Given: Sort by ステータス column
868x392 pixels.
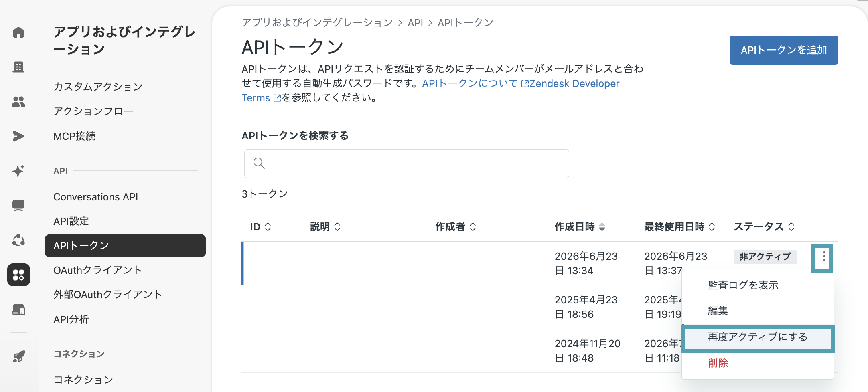Looking at the screenshot, I should [764, 227].
